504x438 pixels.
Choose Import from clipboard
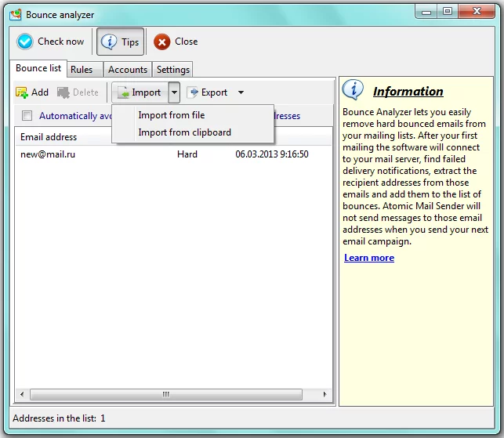coord(184,132)
